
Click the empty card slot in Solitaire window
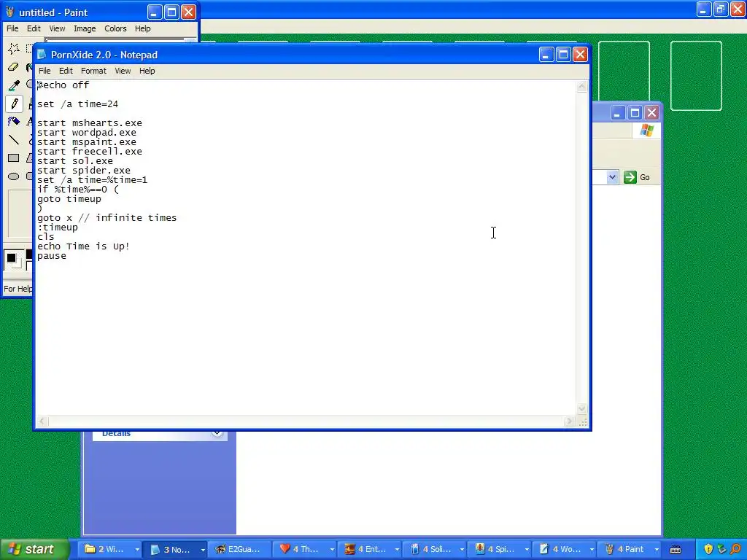pos(696,76)
